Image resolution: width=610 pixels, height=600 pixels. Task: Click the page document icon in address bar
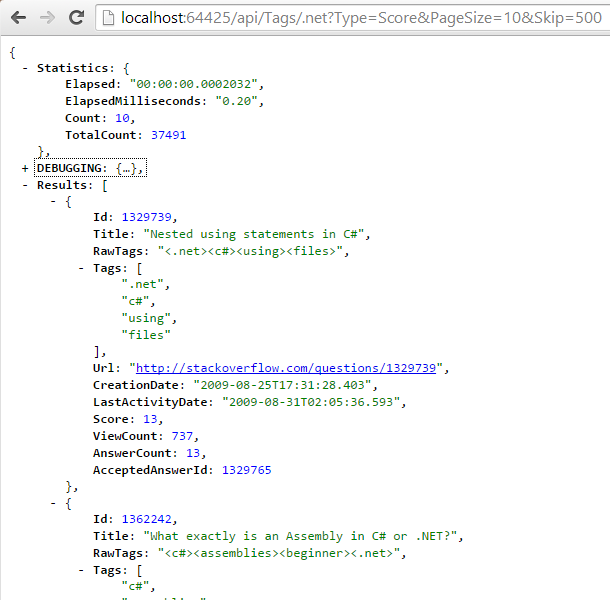(x=108, y=18)
